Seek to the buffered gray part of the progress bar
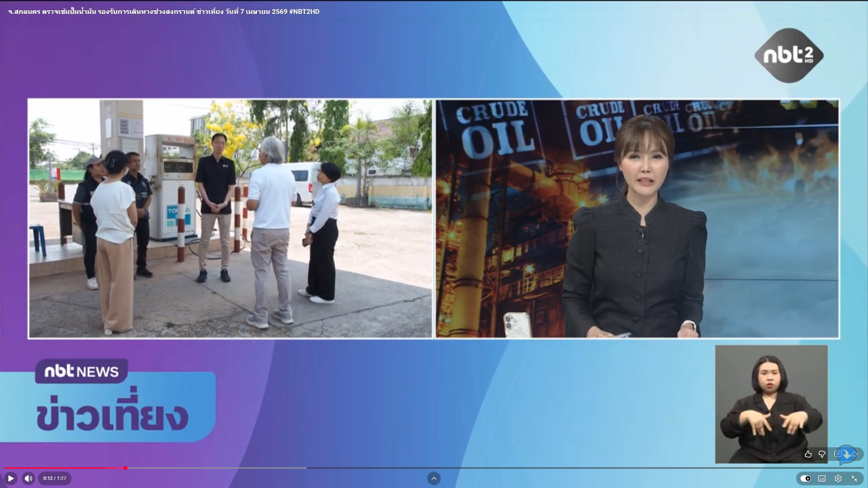 [223, 468]
